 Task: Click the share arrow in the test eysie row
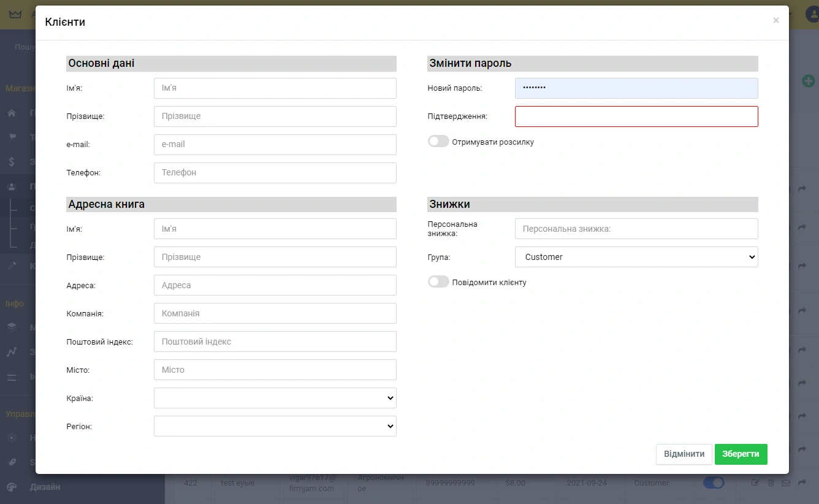click(x=802, y=483)
